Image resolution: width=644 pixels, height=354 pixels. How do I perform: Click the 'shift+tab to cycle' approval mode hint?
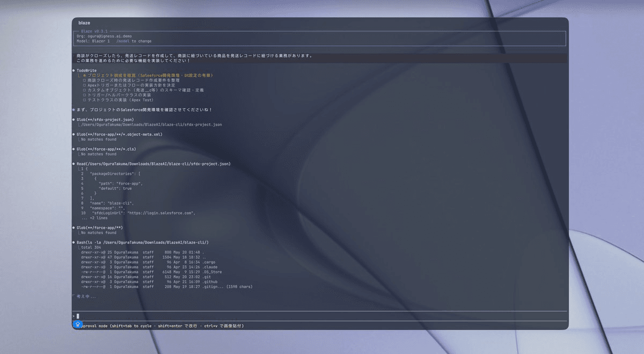tap(131, 326)
